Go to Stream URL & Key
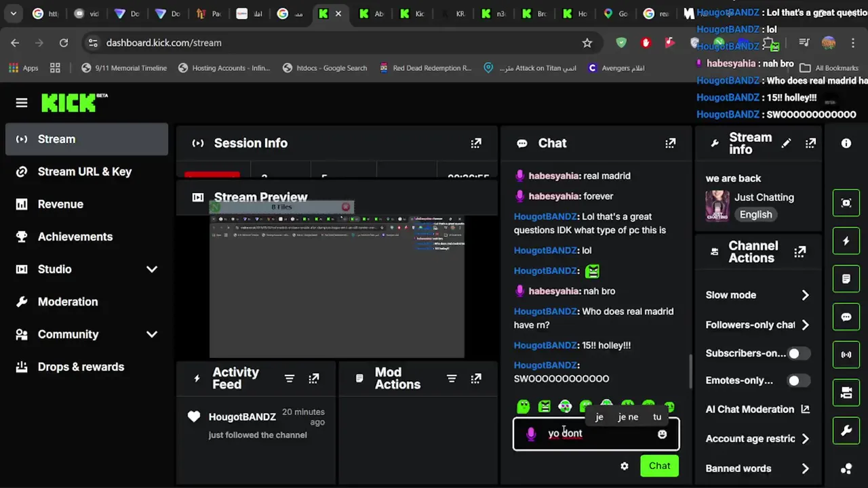The width and height of the screenshot is (868, 488). (87, 171)
